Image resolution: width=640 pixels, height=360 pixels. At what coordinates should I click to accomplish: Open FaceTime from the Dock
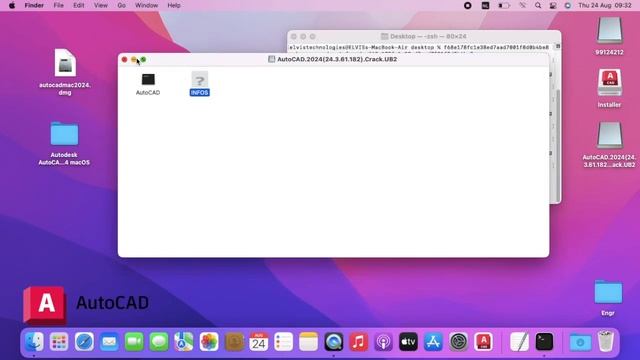134,342
